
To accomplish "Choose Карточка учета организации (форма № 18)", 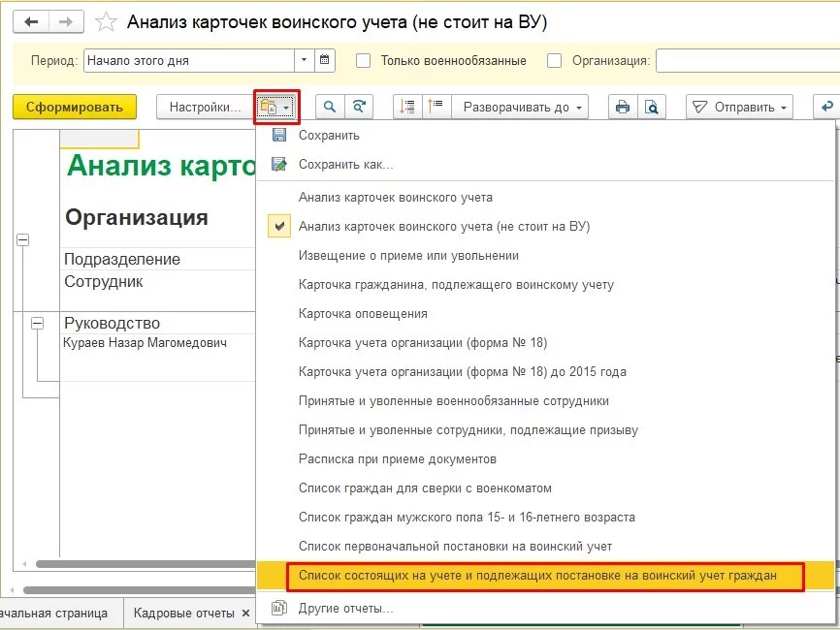I will [546, 342].
